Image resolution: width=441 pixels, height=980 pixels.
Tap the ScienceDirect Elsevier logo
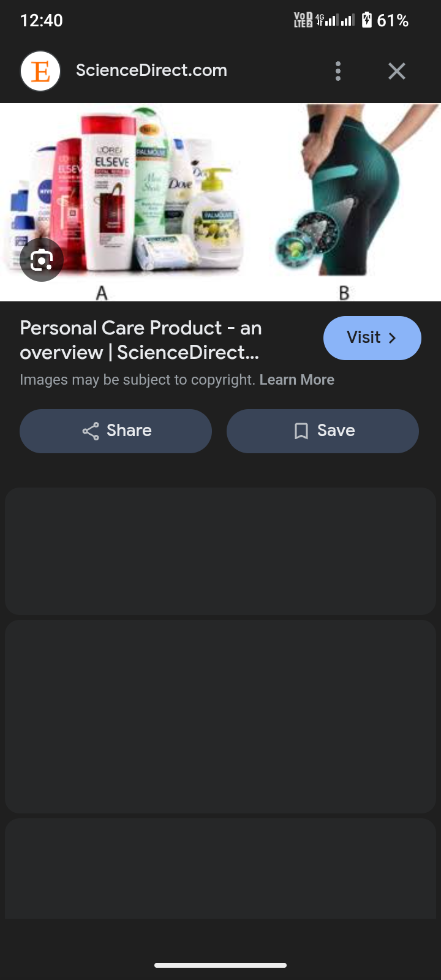point(40,71)
